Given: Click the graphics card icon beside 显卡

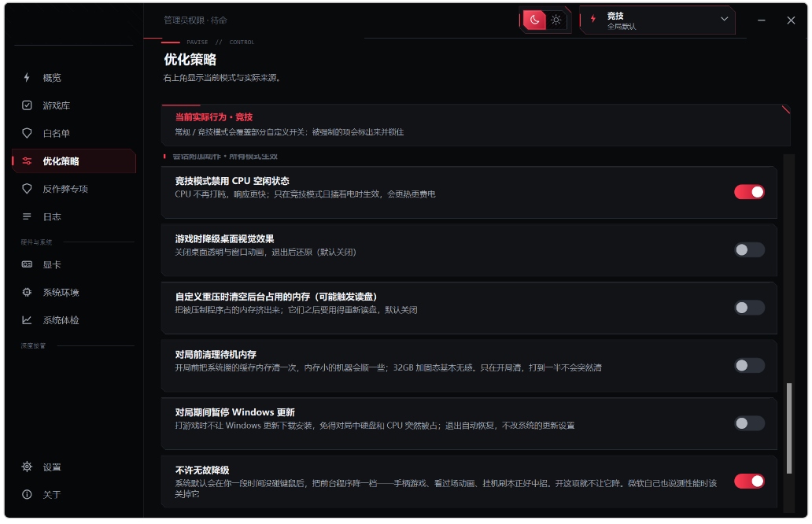Looking at the screenshot, I should [27, 264].
